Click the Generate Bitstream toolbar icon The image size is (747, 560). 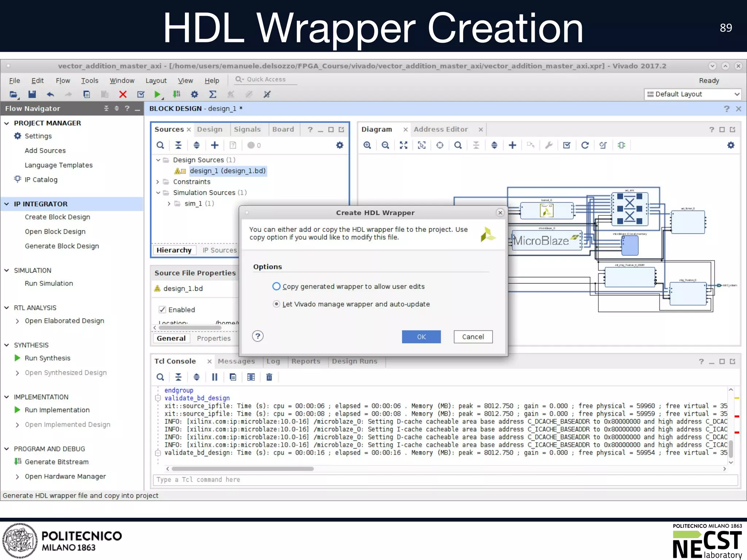pos(177,94)
